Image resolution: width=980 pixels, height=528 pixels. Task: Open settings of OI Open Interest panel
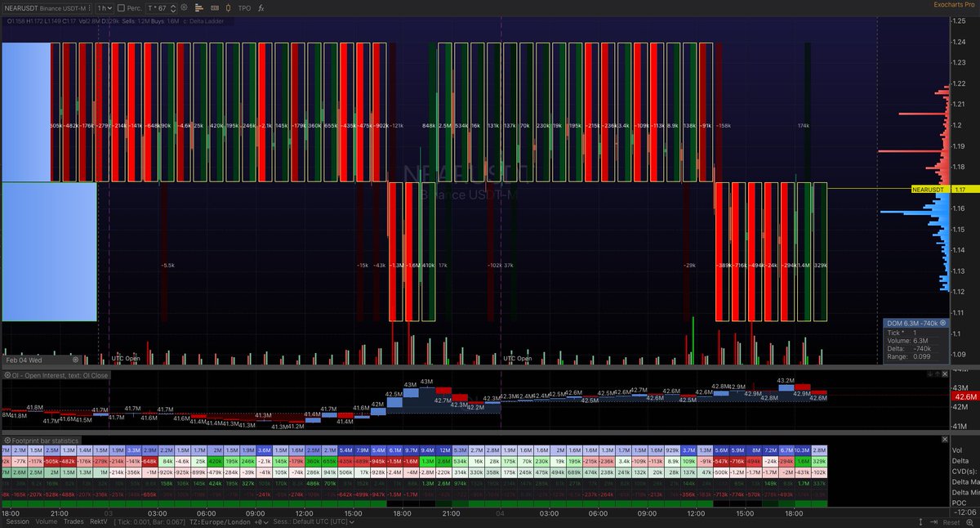[x=7, y=375]
